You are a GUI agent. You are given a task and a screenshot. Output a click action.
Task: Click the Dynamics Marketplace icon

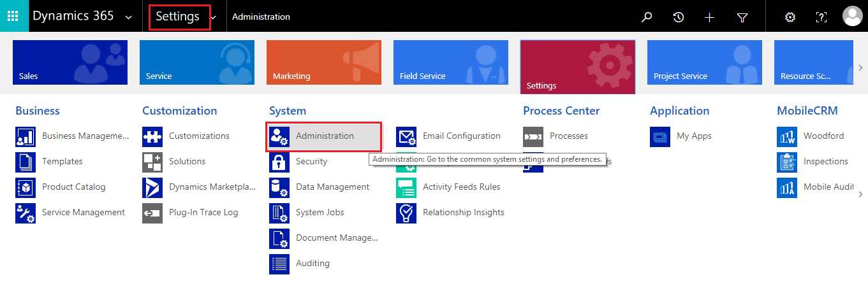click(x=152, y=187)
